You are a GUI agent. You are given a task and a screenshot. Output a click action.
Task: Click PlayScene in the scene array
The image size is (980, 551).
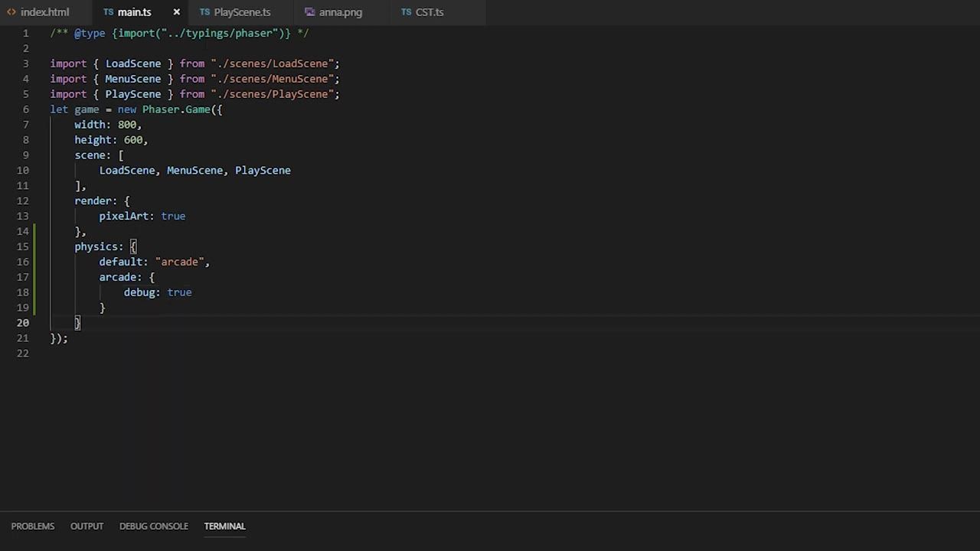tap(263, 171)
